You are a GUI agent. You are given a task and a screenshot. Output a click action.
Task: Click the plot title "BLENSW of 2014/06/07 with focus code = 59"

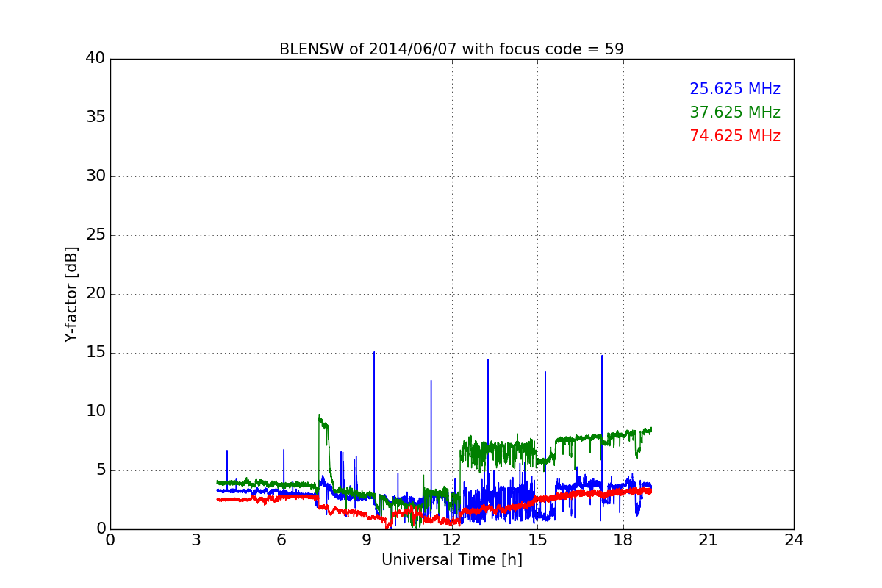pos(451,49)
